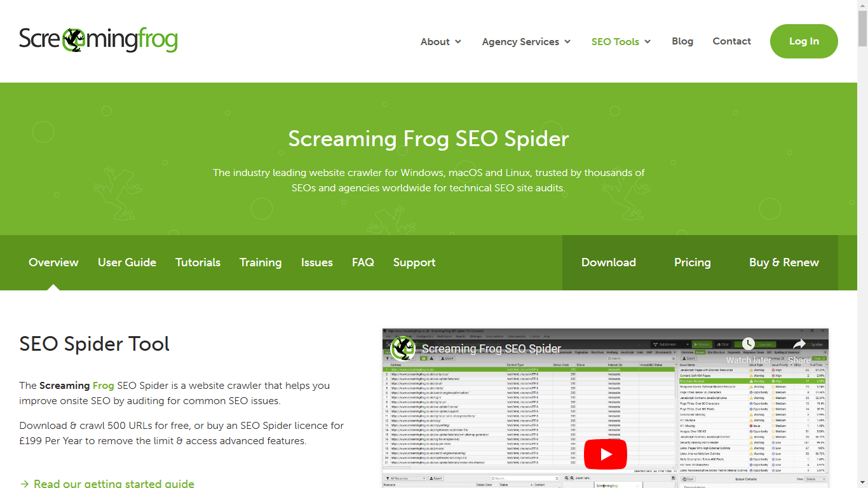Expand the Agency Services dropdown
The width and height of the screenshot is (868, 488).
click(527, 41)
